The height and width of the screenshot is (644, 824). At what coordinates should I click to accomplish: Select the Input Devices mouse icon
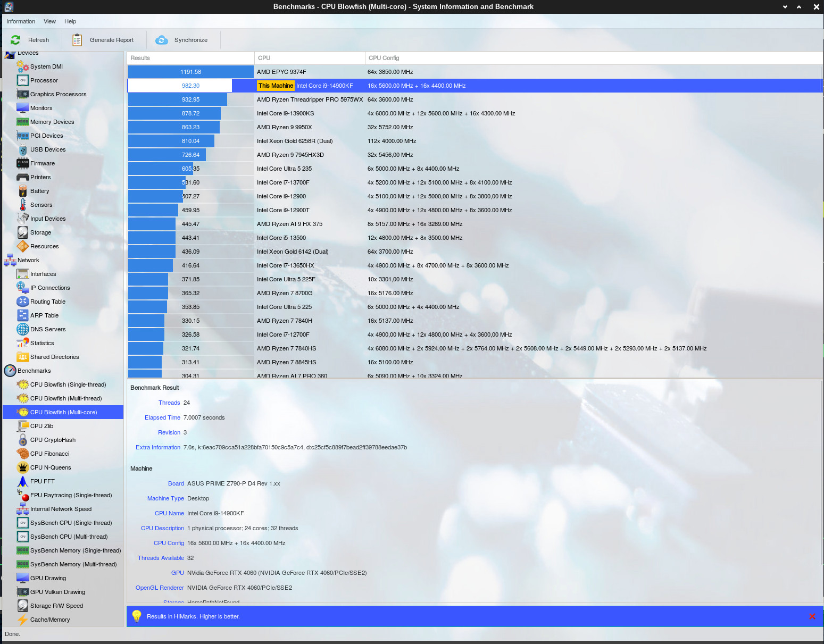[23, 219]
